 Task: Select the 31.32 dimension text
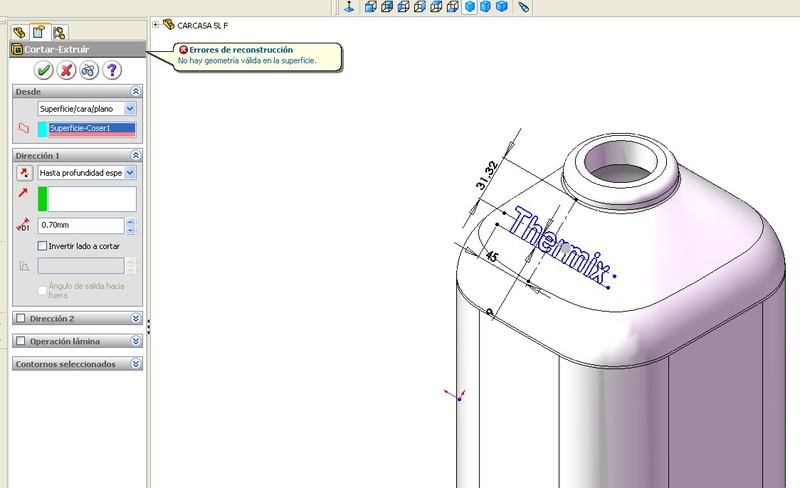click(487, 175)
